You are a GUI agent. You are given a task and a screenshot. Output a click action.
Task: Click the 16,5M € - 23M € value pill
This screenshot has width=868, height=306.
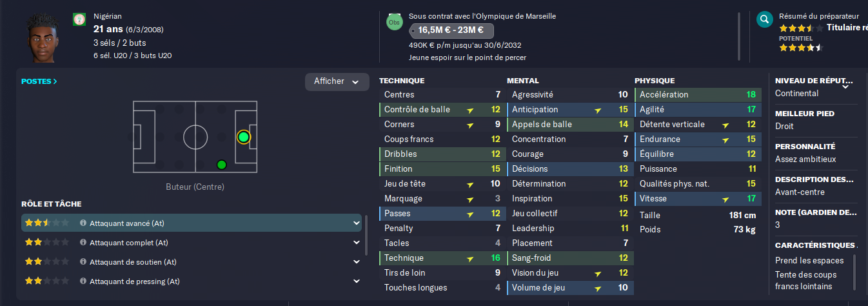pyautogui.click(x=451, y=30)
